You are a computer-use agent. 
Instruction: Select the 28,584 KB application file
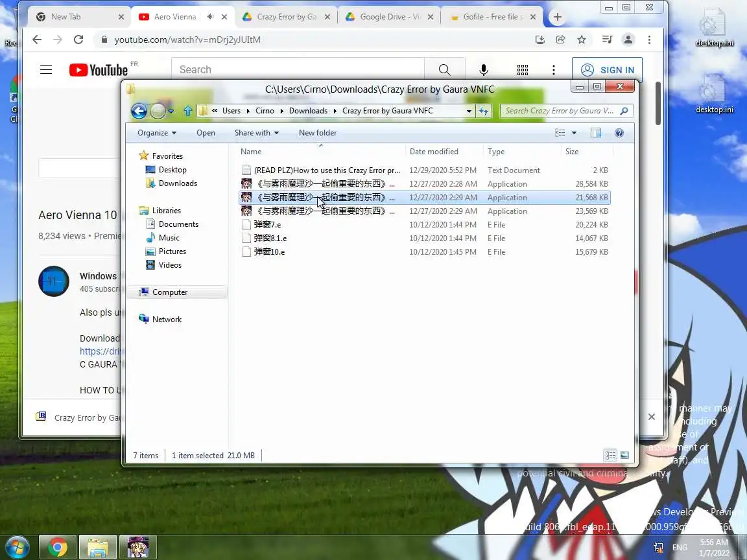coord(425,184)
